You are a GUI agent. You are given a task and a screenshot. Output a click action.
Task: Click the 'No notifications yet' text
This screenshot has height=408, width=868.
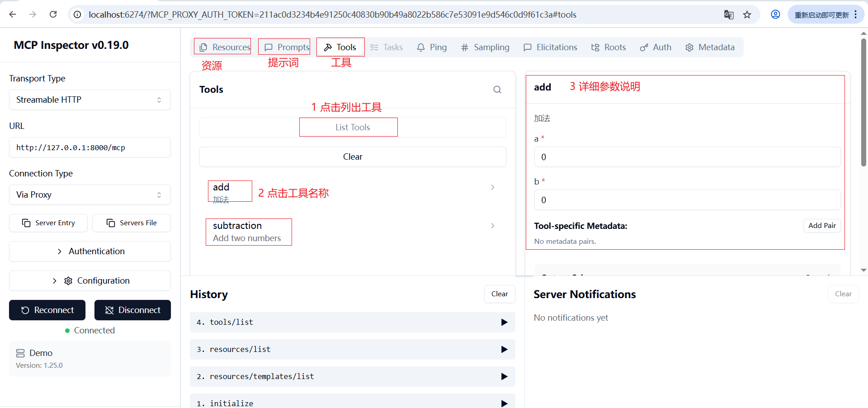click(571, 318)
